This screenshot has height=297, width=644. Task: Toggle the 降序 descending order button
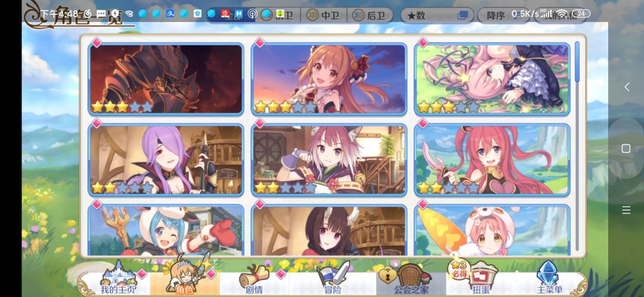(503, 16)
